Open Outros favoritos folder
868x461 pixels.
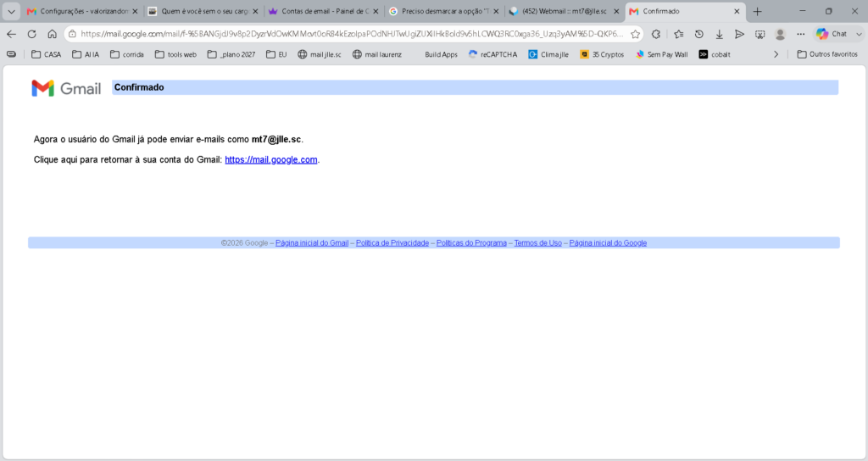click(827, 54)
